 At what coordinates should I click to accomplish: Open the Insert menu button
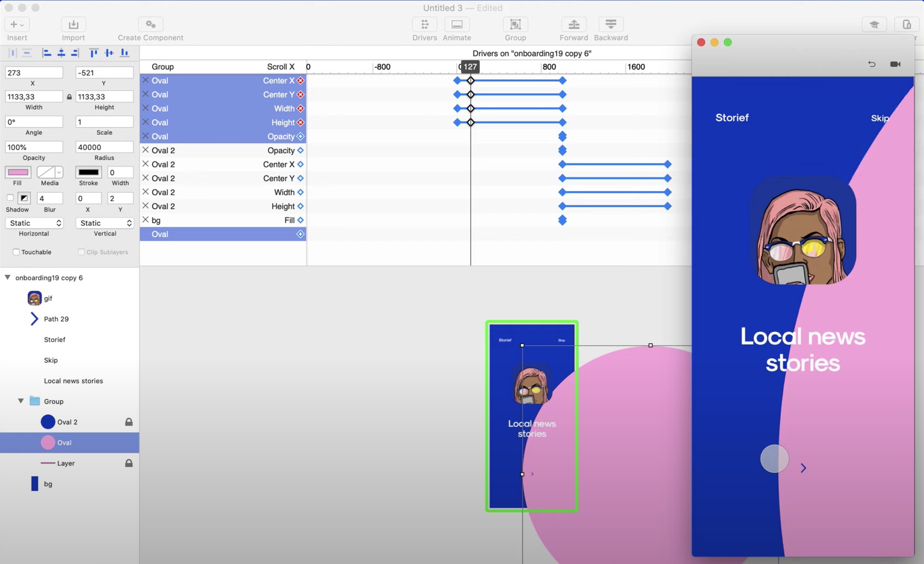click(17, 25)
